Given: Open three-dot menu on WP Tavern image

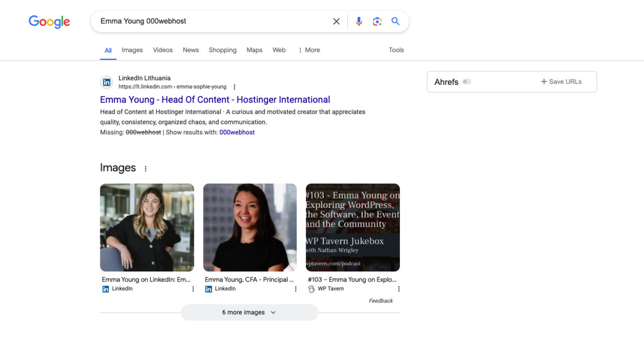Looking at the screenshot, I should coord(398,289).
